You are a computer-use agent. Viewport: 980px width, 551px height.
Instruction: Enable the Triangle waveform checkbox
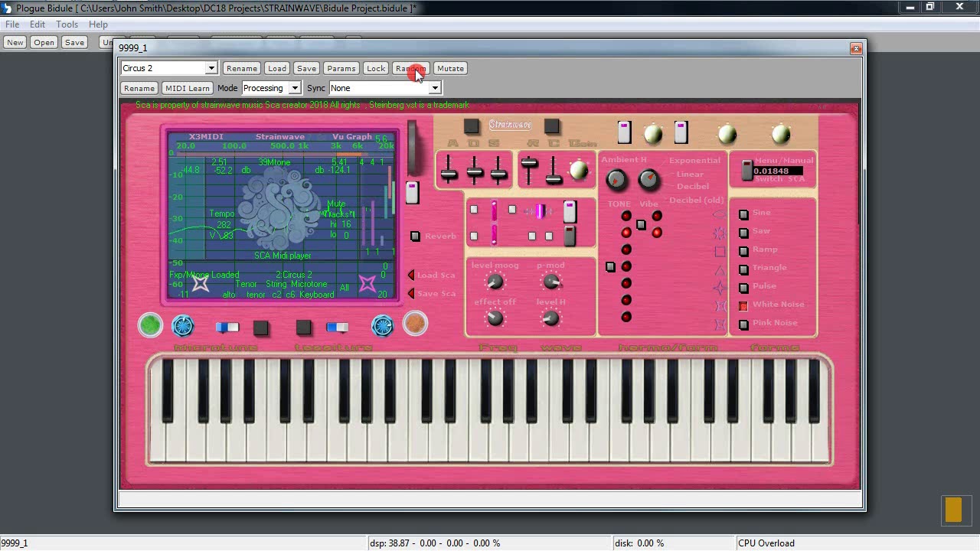coord(743,269)
